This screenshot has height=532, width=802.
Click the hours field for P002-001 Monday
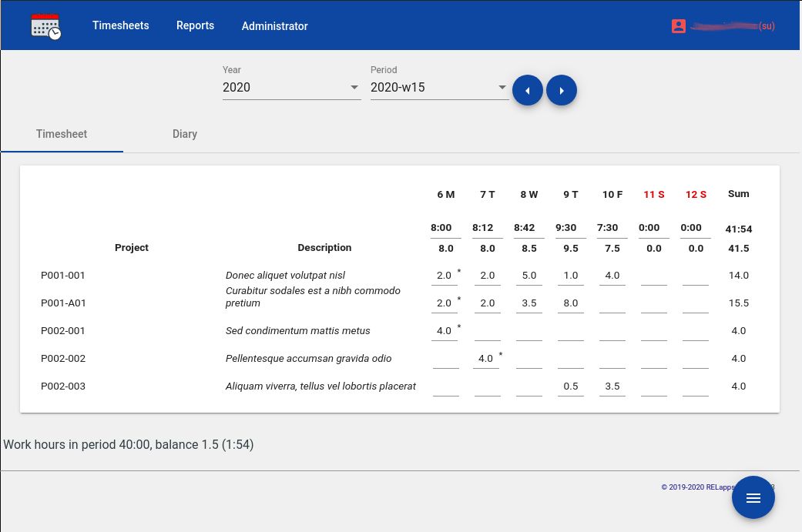pos(445,330)
